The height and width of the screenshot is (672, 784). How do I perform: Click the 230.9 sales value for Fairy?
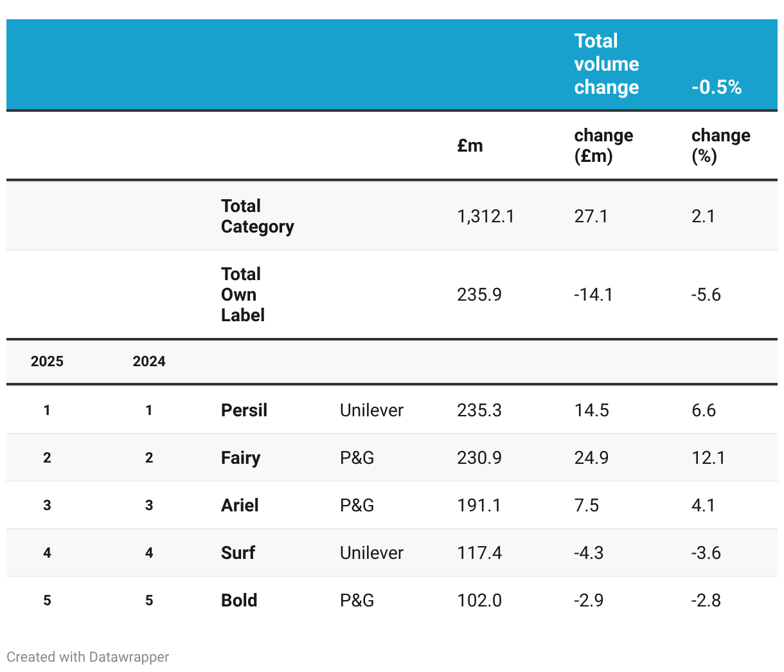click(x=479, y=458)
